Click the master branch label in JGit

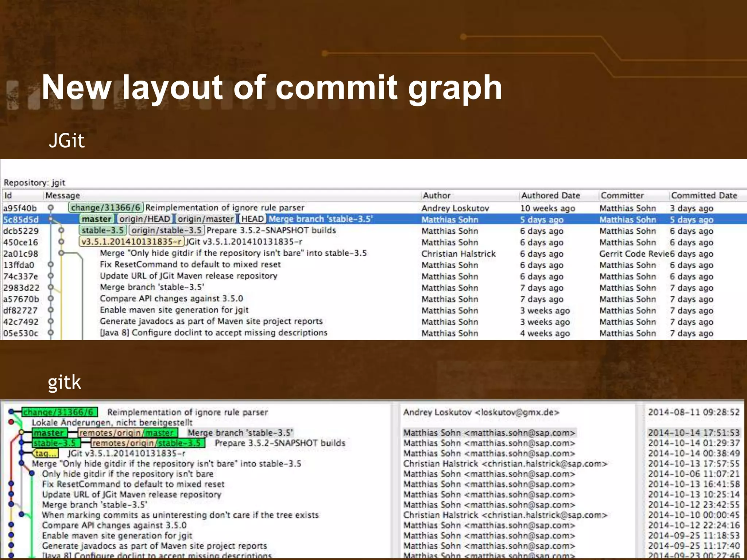(x=97, y=219)
